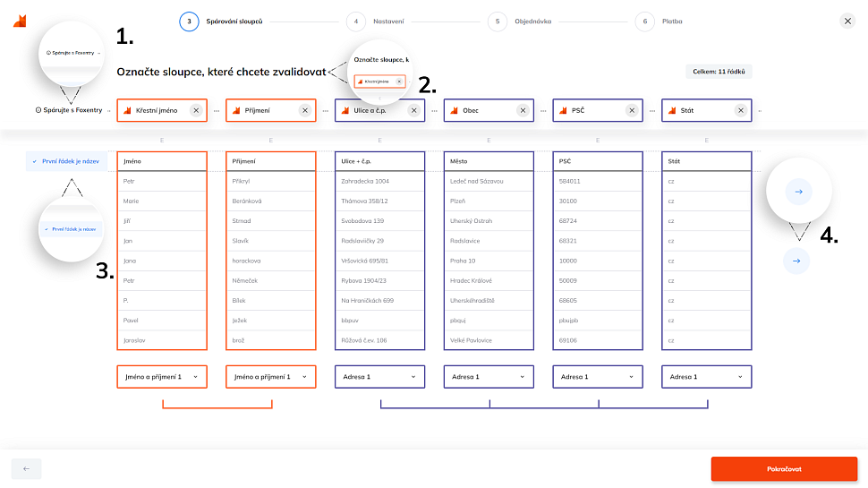
Task: Remove the Obec column tag
Action: [523, 110]
